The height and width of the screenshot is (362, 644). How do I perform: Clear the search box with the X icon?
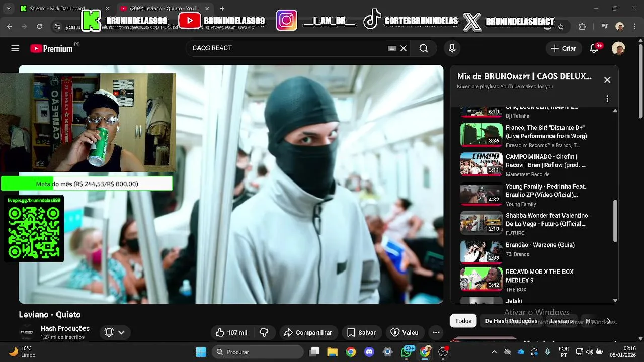pos(404,48)
